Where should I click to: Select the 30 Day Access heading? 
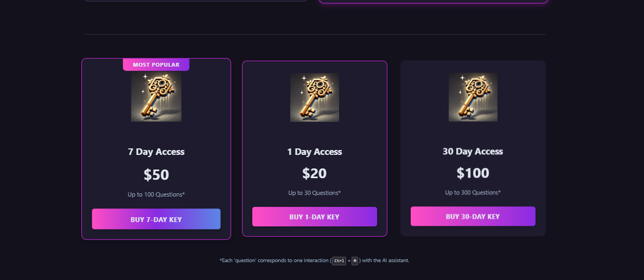click(x=473, y=152)
